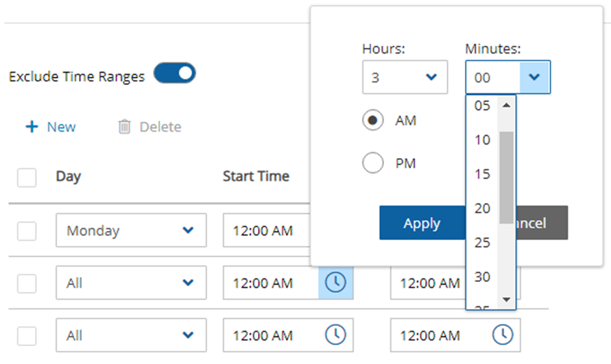Check the select-all checkbox in the header row

[x=27, y=178]
